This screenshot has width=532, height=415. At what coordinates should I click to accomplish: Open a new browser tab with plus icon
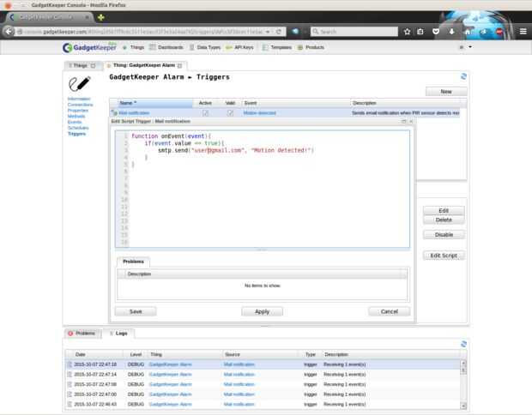click(x=100, y=17)
